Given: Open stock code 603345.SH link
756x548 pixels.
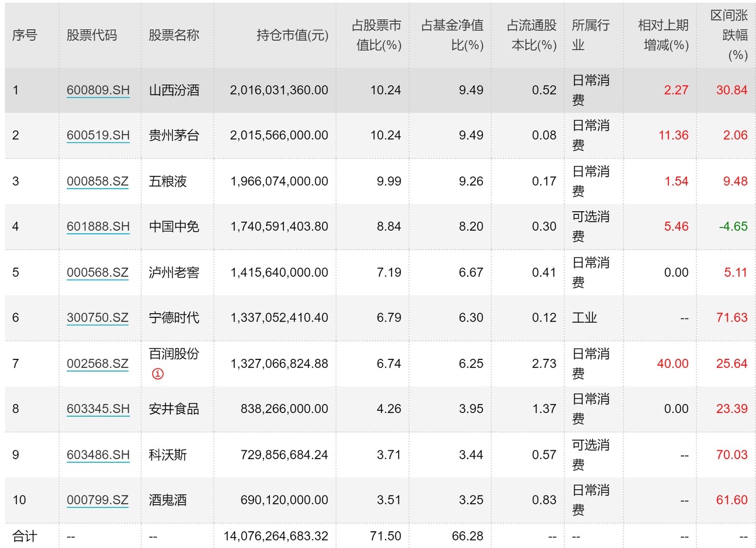Looking at the screenshot, I should [98, 409].
